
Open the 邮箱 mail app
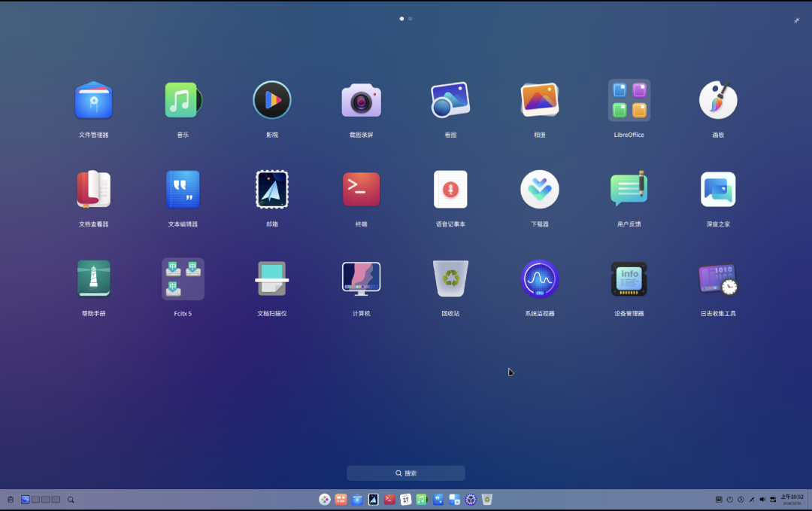272,189
